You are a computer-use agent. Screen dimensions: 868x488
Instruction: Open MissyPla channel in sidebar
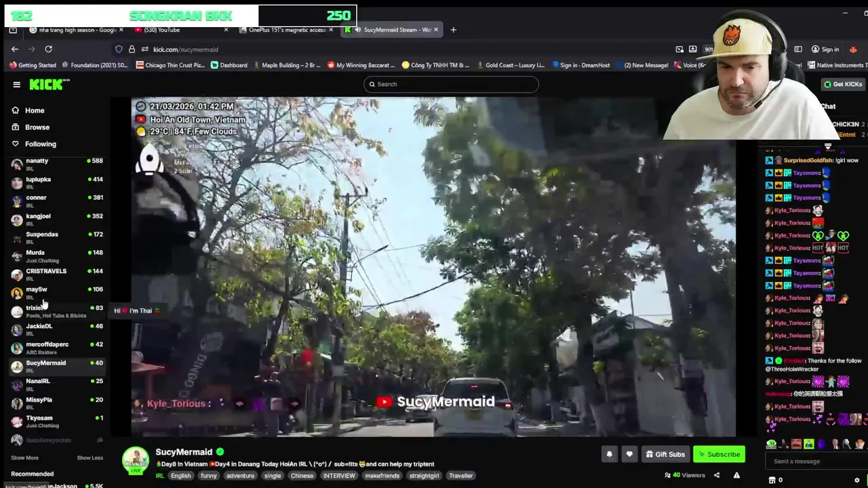pyautogui.click(x=57, y=403)
